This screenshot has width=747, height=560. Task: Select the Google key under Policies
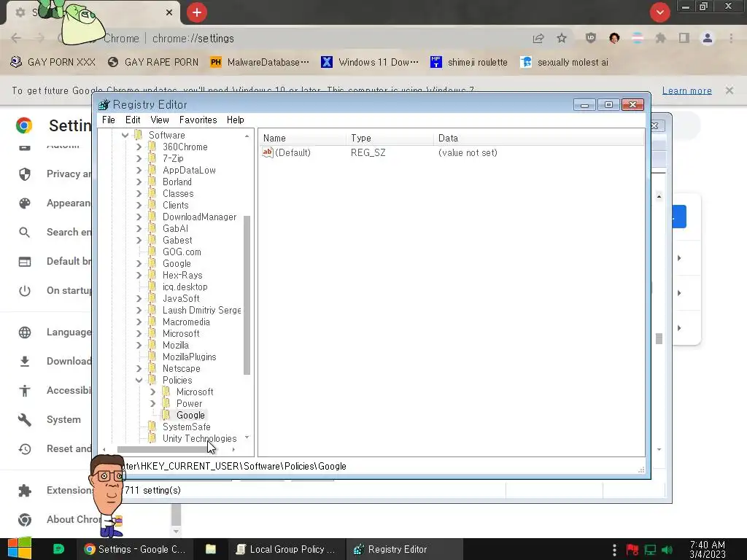pos(190,415)
